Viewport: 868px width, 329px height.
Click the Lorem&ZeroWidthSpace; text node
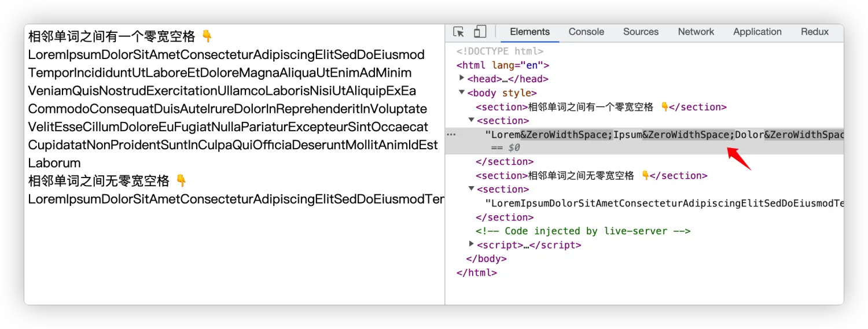coord(664,135)
